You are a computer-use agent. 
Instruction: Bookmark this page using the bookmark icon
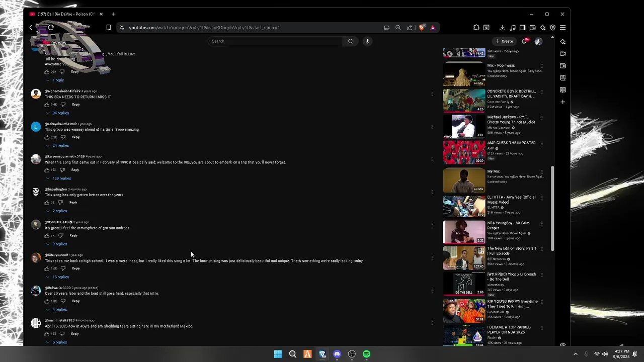click(109, 28)
